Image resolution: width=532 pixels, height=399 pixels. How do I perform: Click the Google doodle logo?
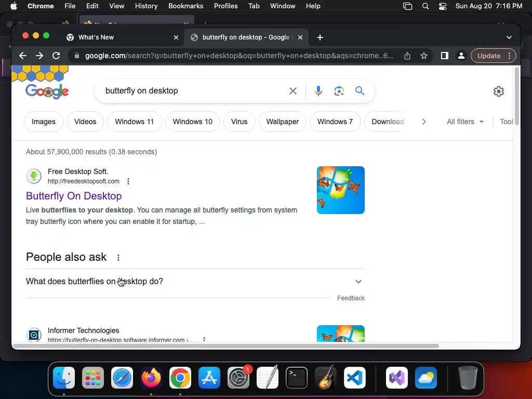click(x=47, y=91)
